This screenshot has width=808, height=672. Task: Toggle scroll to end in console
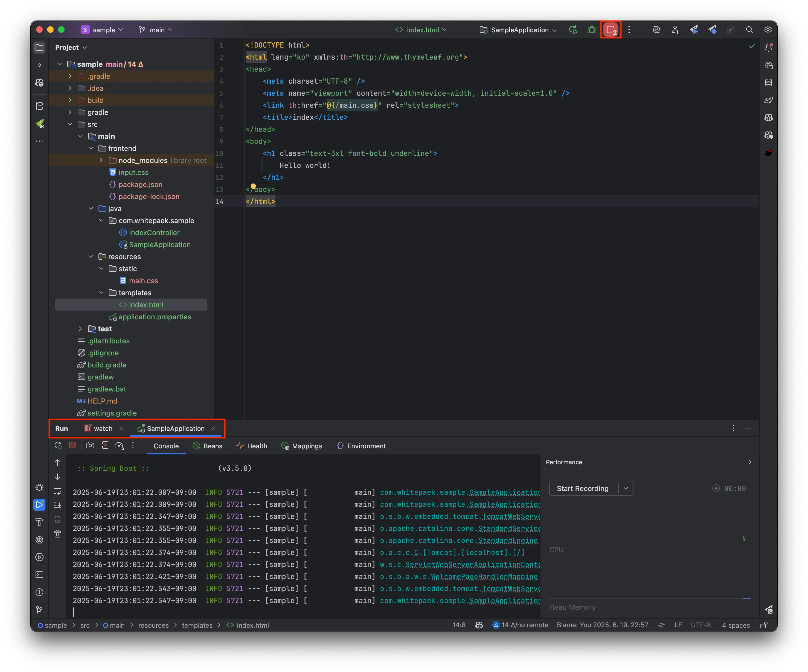coord(57,505)
